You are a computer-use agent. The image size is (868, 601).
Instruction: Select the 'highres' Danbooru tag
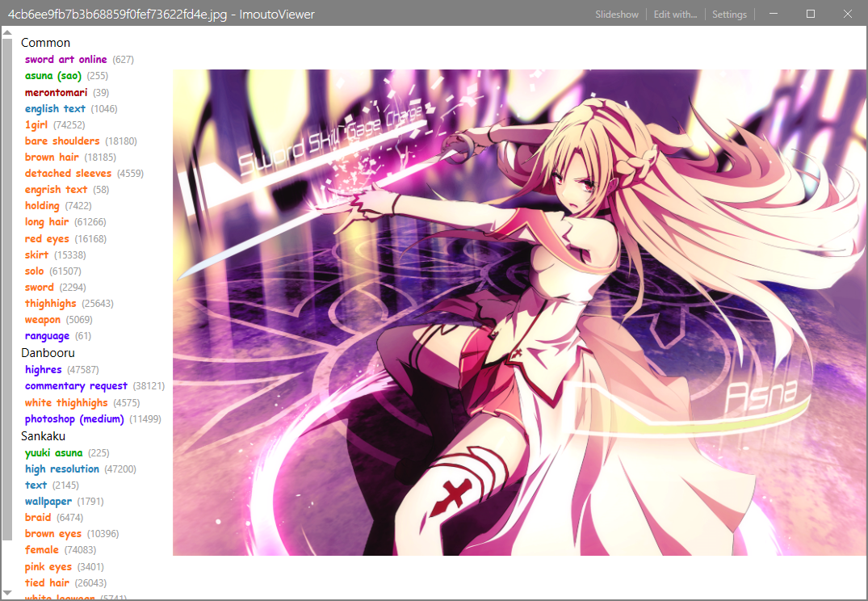[43, 369]
